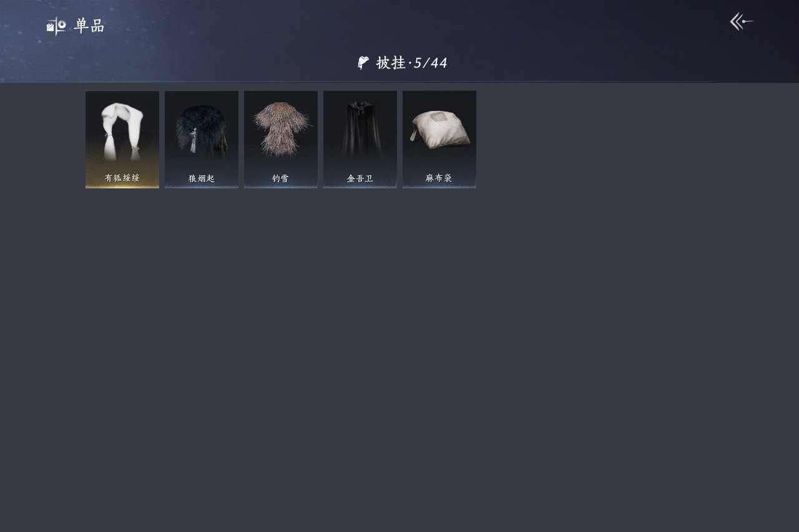
Task: Click the gold-highlighted bottom edge of selected card
Action: pyautogui.click(x=122, y=186)
